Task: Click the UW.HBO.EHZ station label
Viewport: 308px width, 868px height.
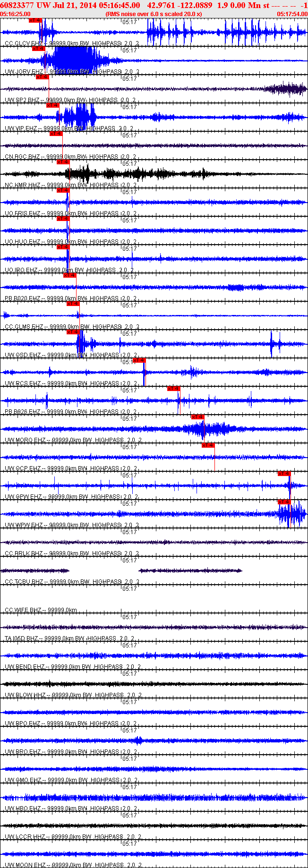Action: coord(23,808)
